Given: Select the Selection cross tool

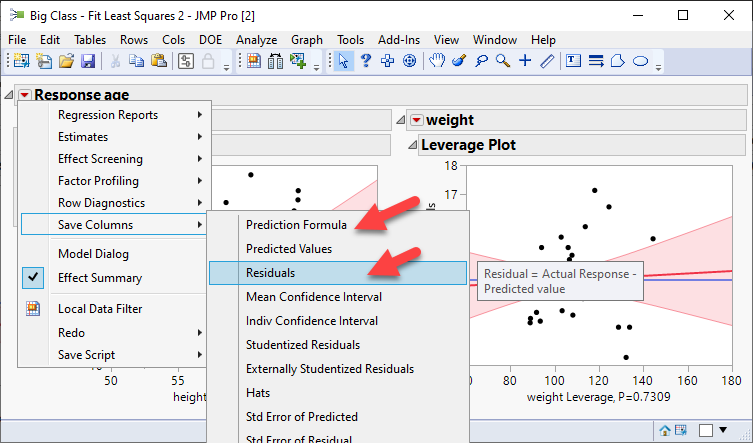Looking at the screenshot, I should (388, 61).
